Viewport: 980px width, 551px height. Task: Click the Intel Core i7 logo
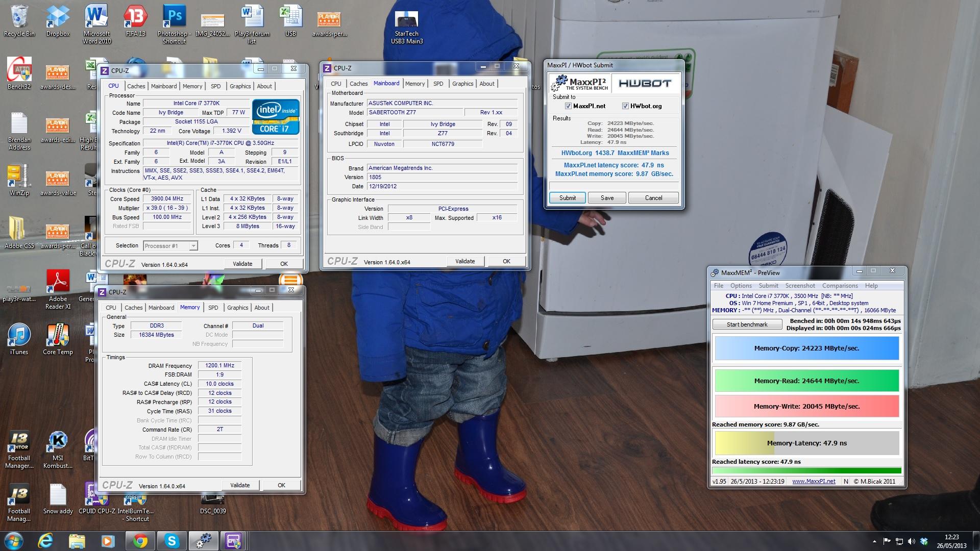pos(276,117)
